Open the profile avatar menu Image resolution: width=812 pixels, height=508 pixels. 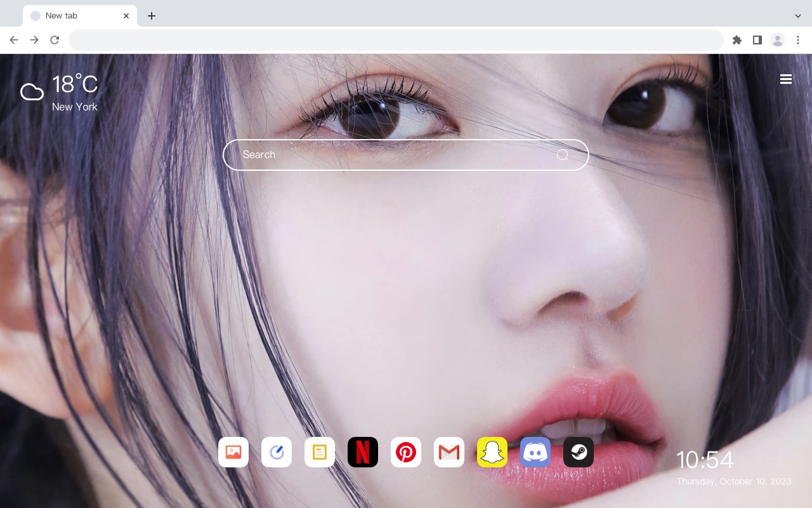[778, 40]
